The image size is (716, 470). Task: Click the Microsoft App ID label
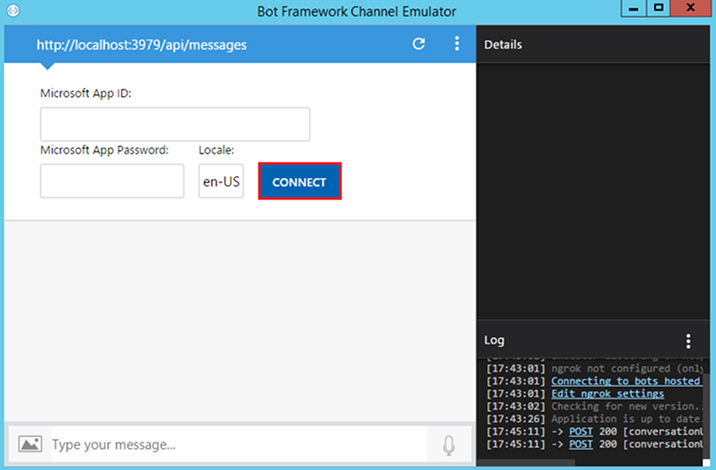tap(86, 93)
